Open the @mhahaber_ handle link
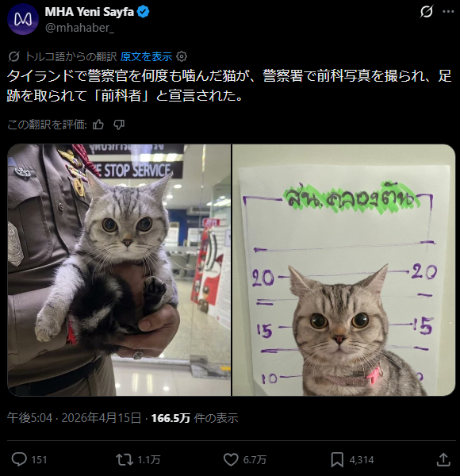This screenshot has height=476, width=460. coord(79,28)
